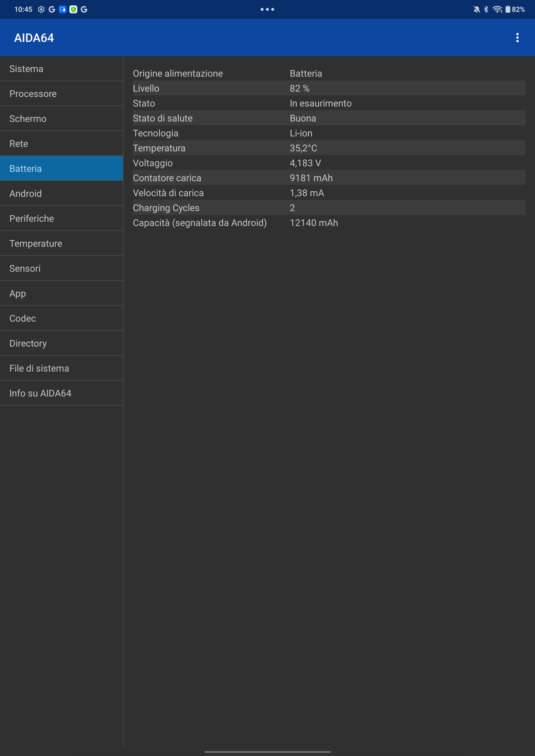Tap the 12140 mAh capacity value
This screenshot has height=756, width=535.
coord(314,223)
